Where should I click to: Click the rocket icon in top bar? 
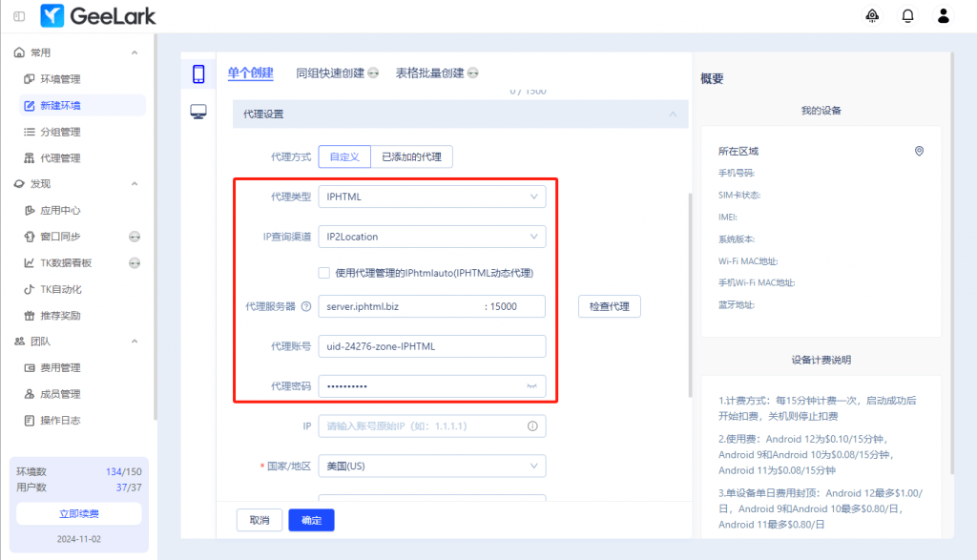pyautogui.click(x=872, y=15)
